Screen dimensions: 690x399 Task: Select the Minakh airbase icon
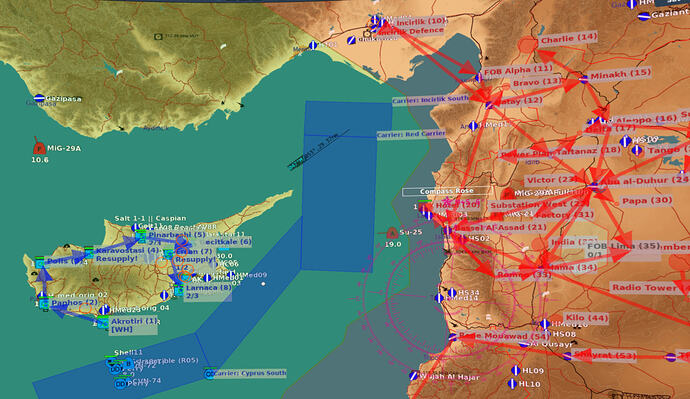[x=584, y=80]
